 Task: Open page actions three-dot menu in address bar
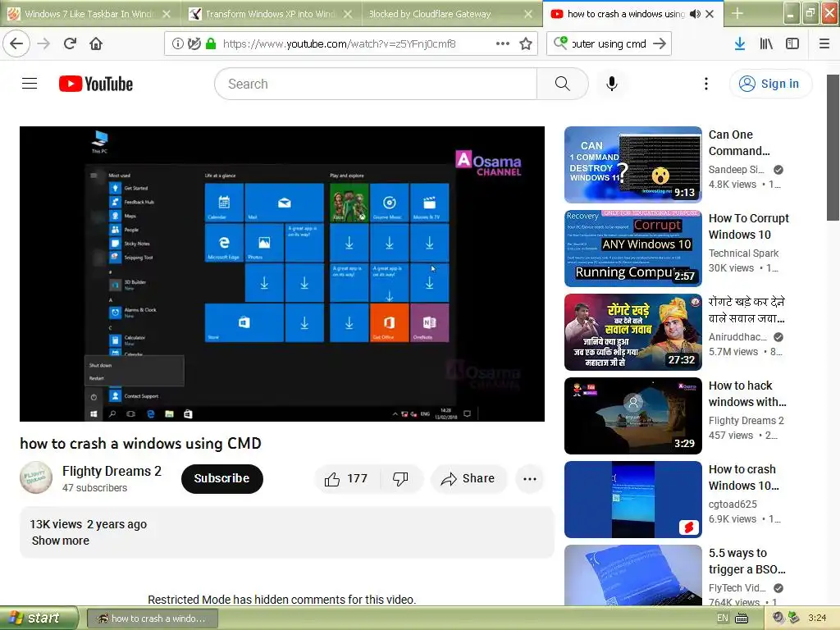503,44
